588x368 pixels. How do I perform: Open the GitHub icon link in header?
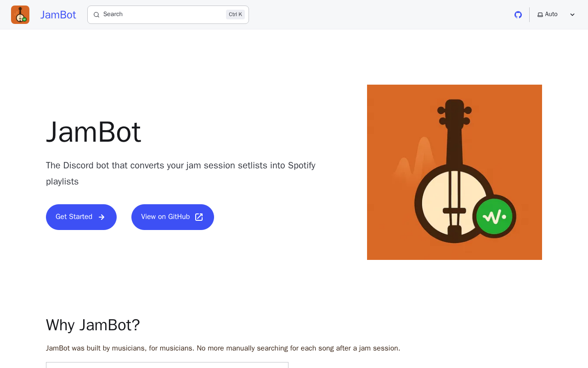(x=518, y=15)
